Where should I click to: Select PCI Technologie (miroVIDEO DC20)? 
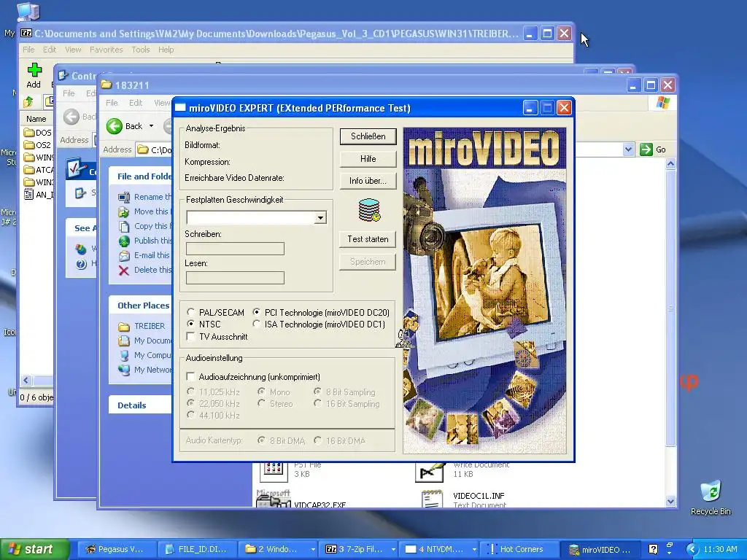point(256,312)
